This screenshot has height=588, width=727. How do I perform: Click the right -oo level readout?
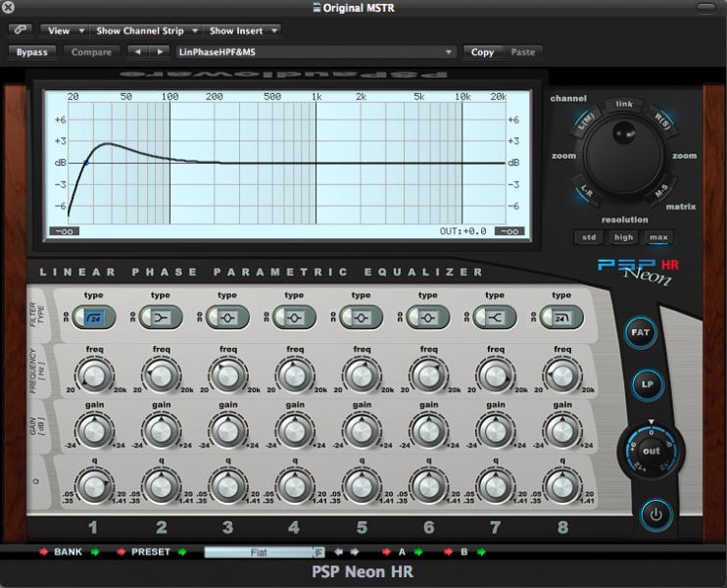[x=509, y=231]
